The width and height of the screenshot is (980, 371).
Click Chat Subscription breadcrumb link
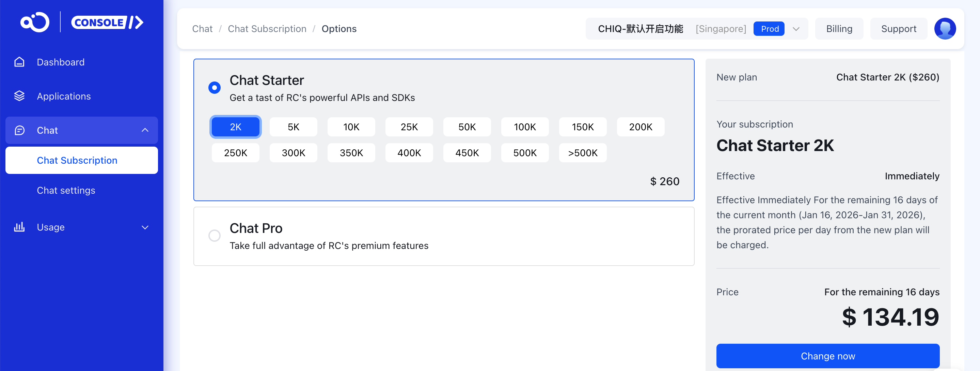pos(267,29)
